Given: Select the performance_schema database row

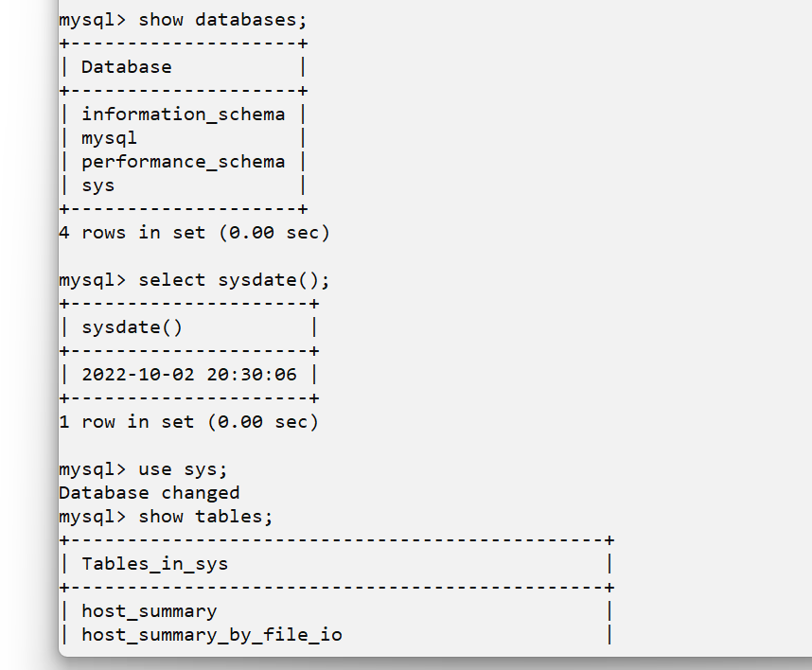Looking at the screenshot, I should (x=183, y=162).
